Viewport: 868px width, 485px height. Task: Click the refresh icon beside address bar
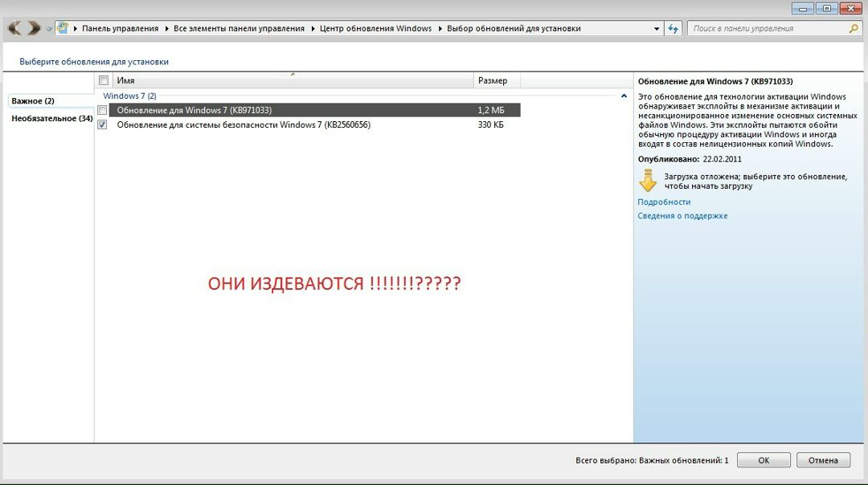pyautogui.click(x=674, y=28)
